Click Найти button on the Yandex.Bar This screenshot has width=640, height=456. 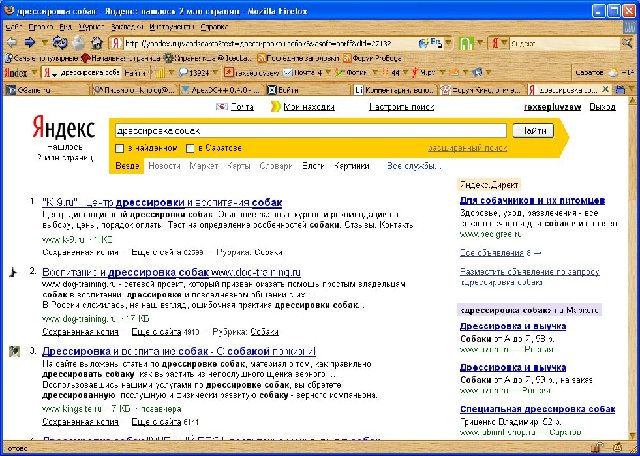(135, 73)
